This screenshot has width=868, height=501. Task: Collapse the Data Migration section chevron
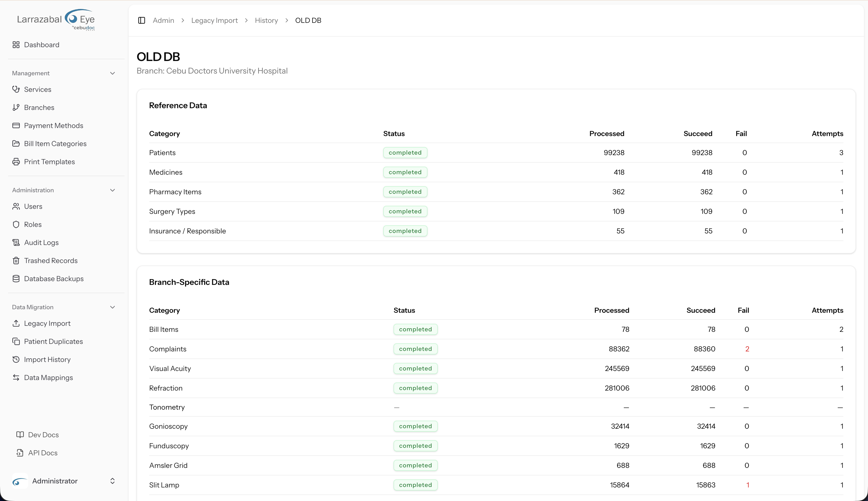(x=112, y=307)
